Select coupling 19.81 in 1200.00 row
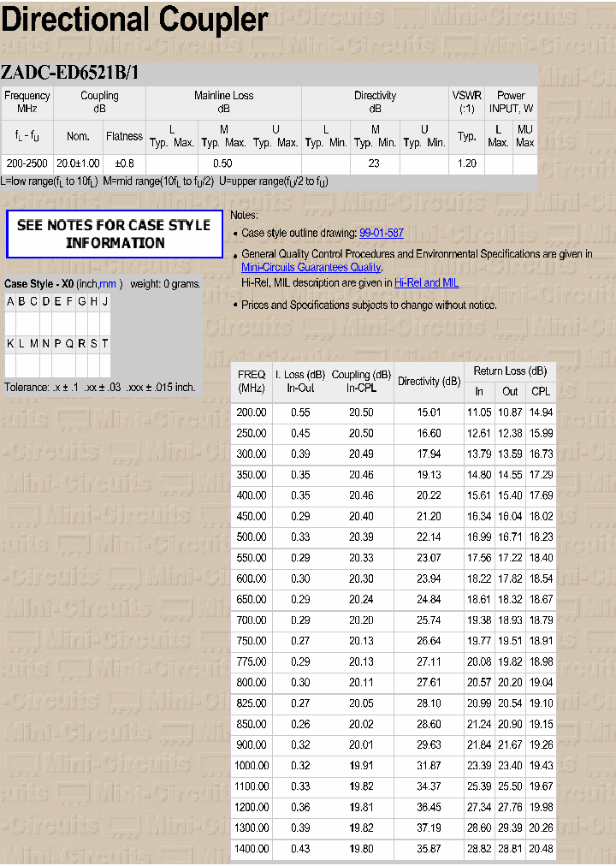The height and width of the screenshot is (866, 616). 361,808
